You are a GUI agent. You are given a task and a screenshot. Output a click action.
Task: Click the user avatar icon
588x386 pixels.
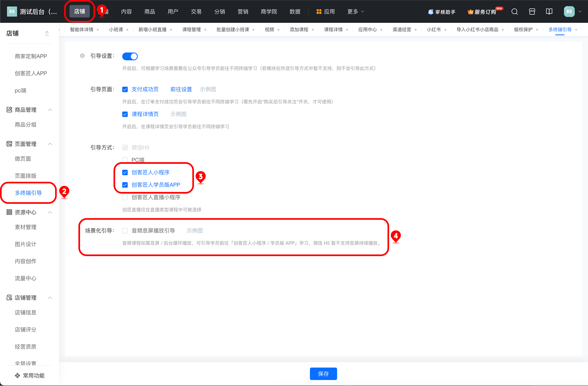[x=569, y=12]
